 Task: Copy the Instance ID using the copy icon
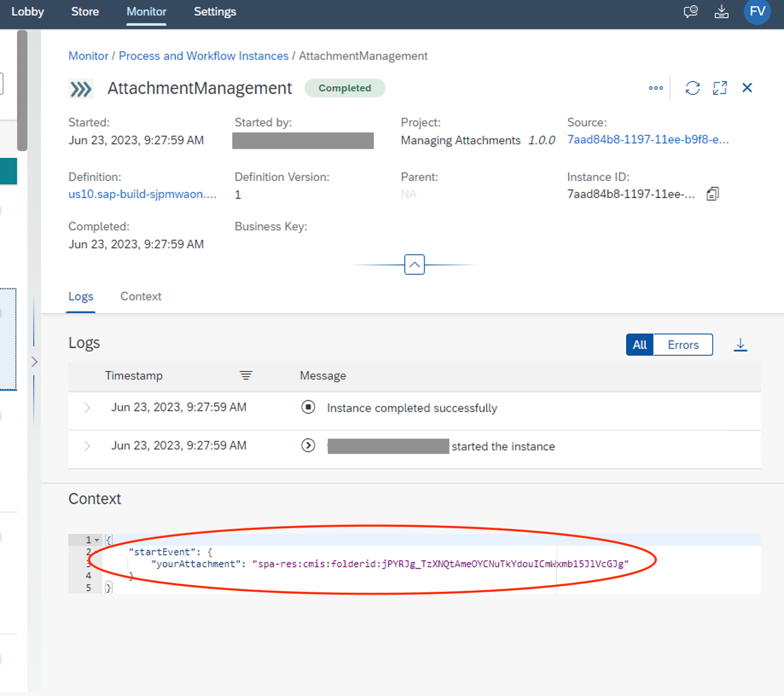click(x=712, y=193)
